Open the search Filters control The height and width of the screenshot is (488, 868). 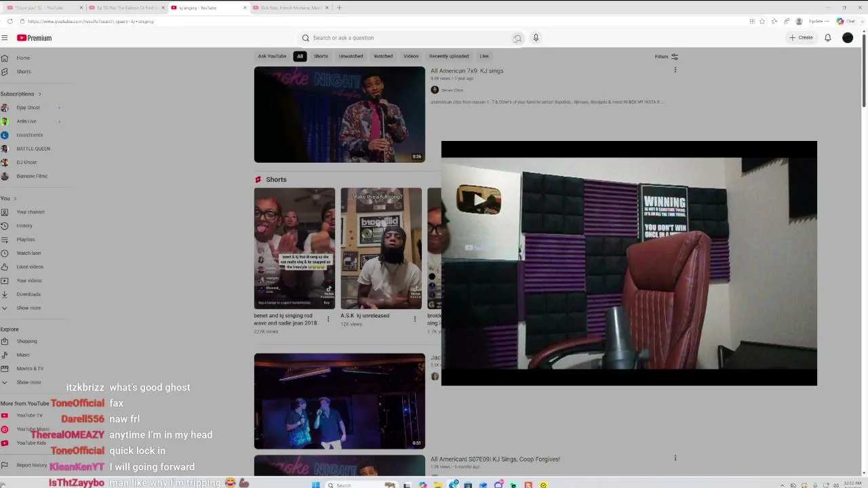(x=666, y=57)
